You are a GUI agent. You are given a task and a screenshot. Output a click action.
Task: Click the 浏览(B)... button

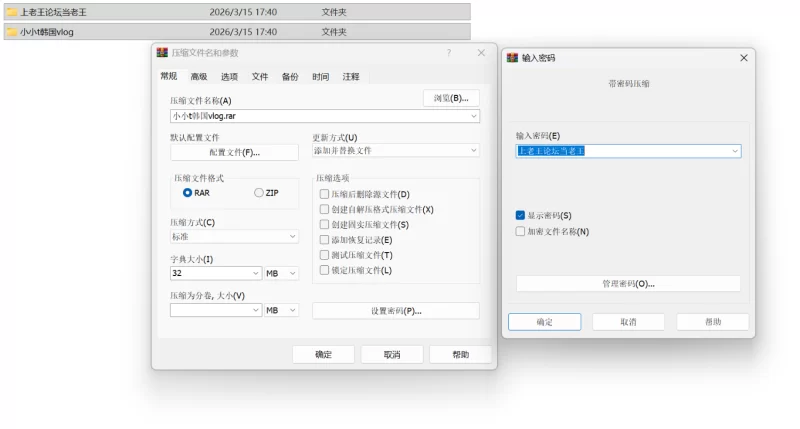(451, 98)
